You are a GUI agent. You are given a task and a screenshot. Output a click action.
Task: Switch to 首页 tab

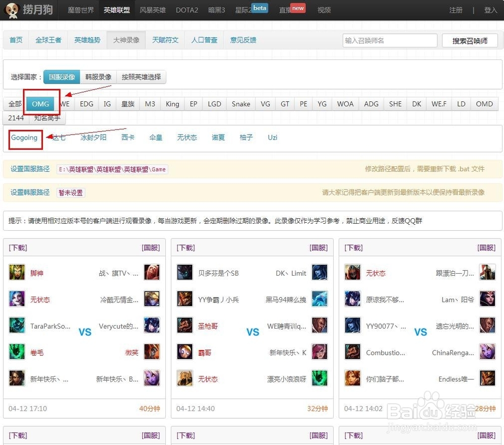[16, 40]
